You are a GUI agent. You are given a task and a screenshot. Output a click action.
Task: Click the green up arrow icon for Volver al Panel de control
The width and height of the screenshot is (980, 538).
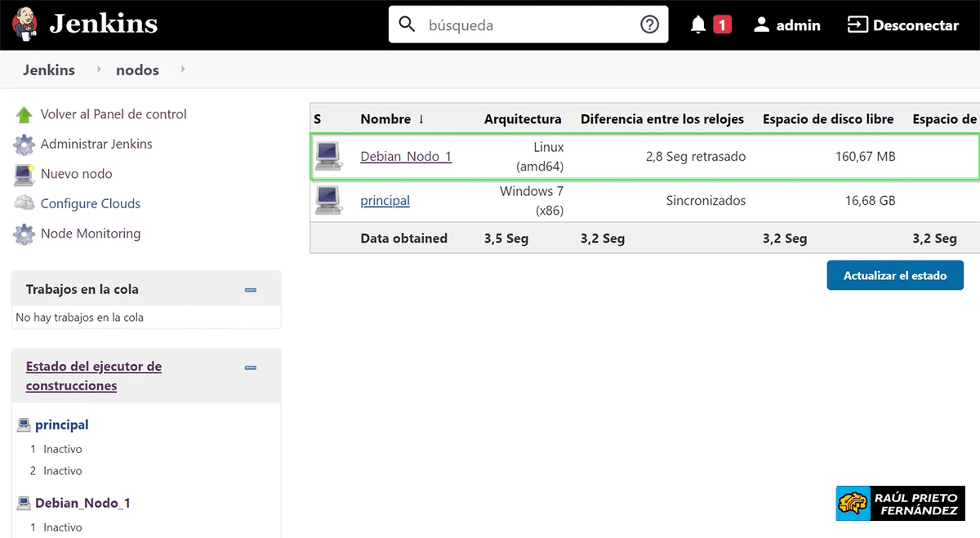point(24,115)
